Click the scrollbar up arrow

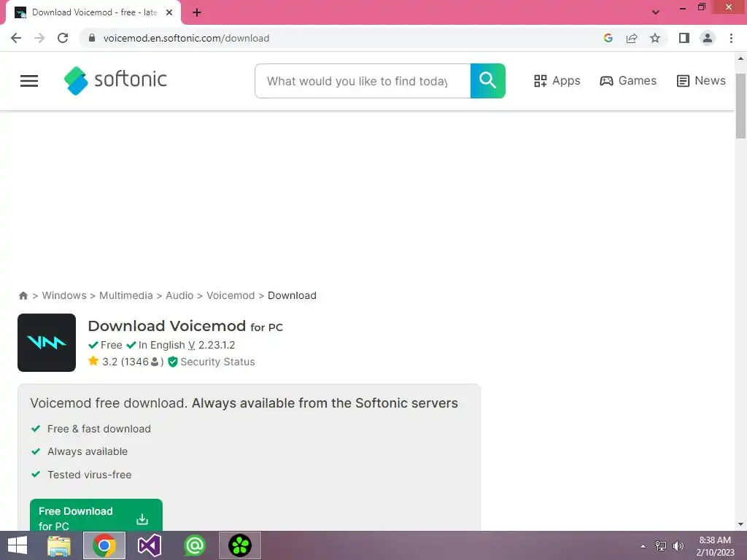click(x=740, y=58)
